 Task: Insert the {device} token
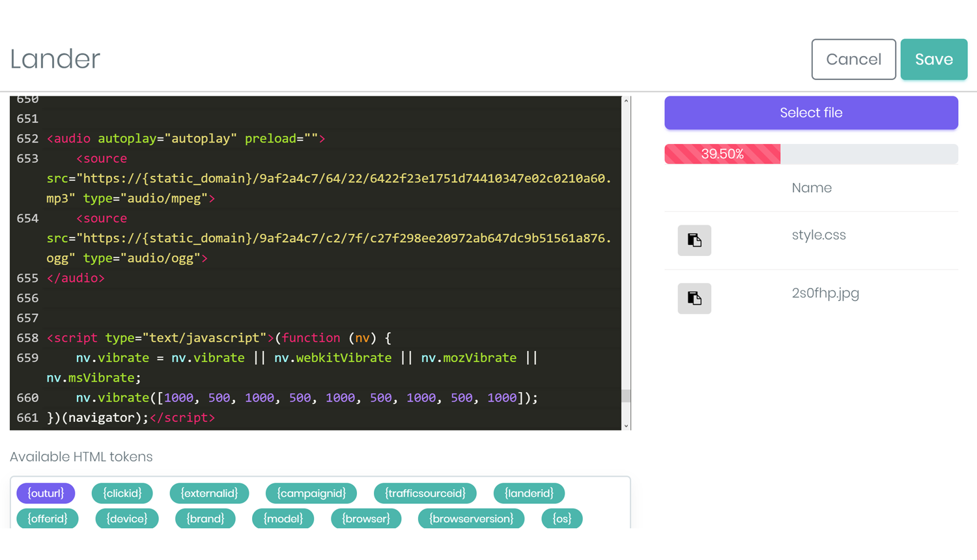(x=127, y=518)
